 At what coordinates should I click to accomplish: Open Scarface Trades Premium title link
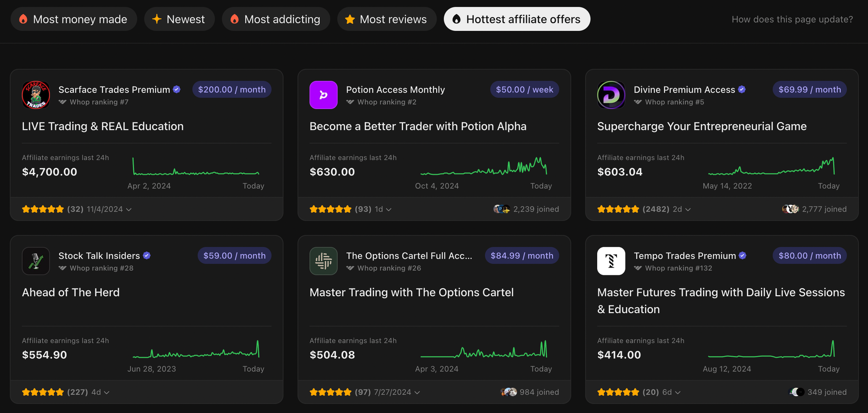pos(114,89)
